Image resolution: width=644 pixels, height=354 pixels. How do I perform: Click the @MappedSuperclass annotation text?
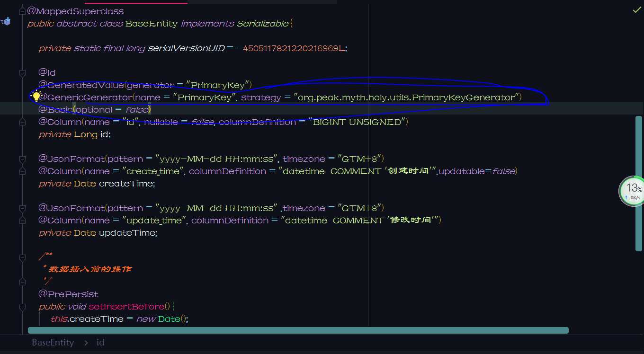coord(76,11)
